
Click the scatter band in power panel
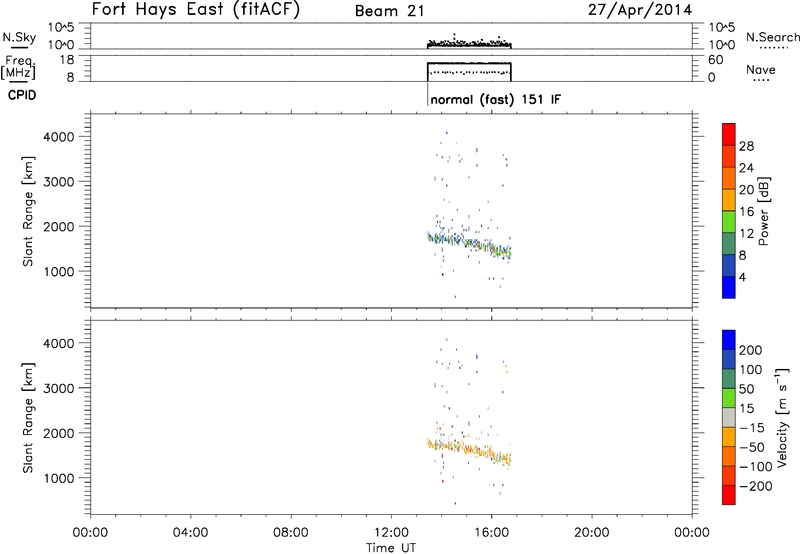[x=469, y=244]
